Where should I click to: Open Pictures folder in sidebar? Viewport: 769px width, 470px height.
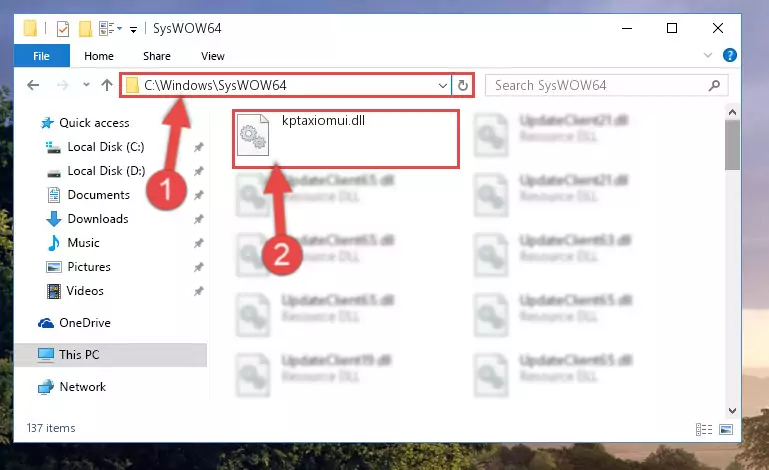(x=89, y=267)
